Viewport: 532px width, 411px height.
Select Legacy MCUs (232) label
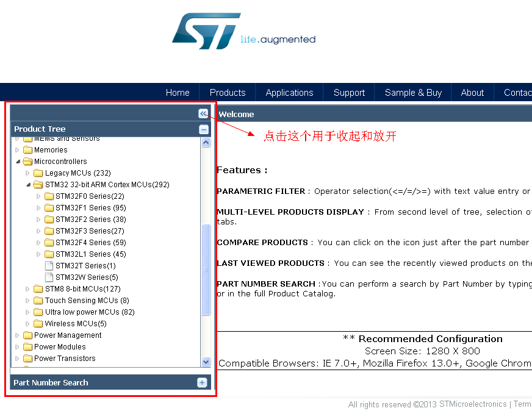click(77, 173)
